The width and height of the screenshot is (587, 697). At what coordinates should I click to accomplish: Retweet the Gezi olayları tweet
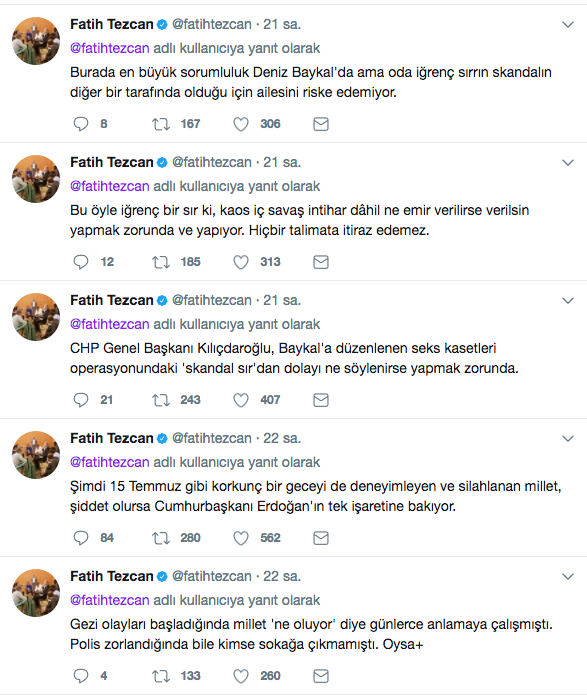[x=160, y=676]
